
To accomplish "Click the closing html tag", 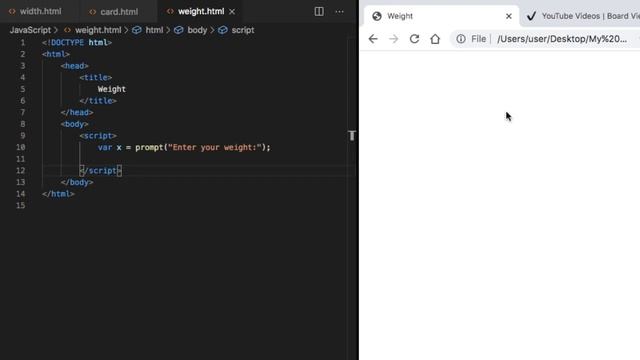I will pyautogui.click(x=58, y=194).
